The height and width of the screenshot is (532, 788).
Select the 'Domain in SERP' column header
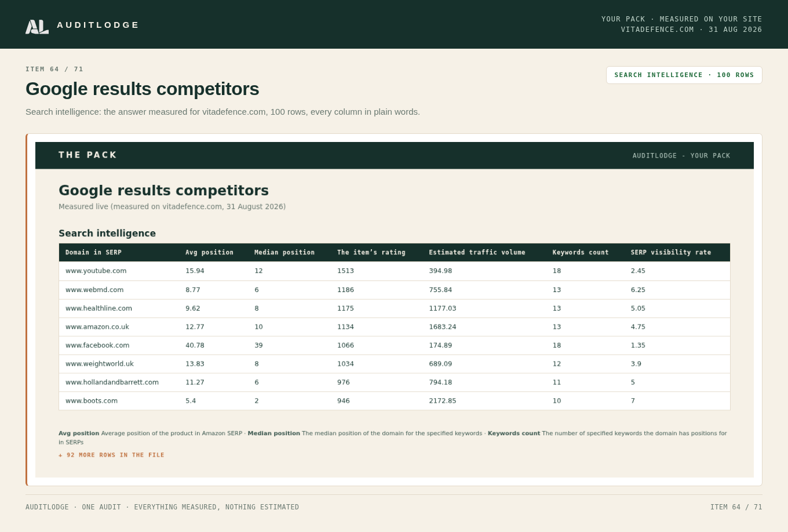(93, 253)
